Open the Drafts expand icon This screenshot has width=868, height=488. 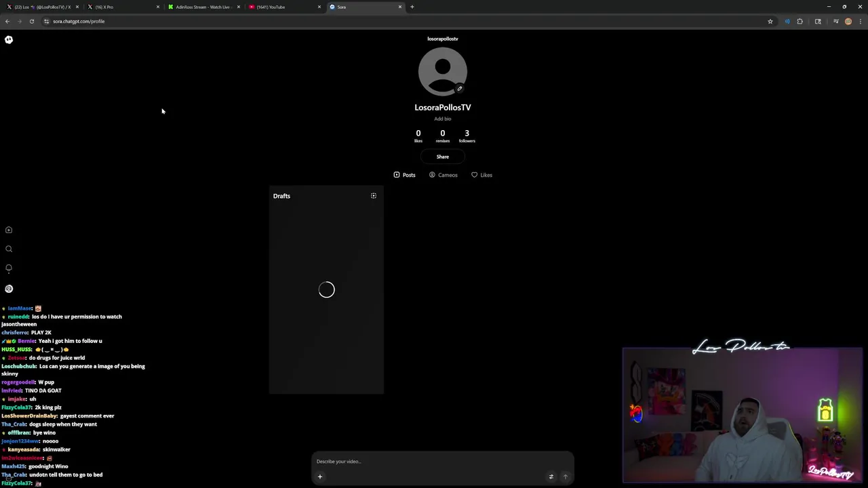point(374,196)
